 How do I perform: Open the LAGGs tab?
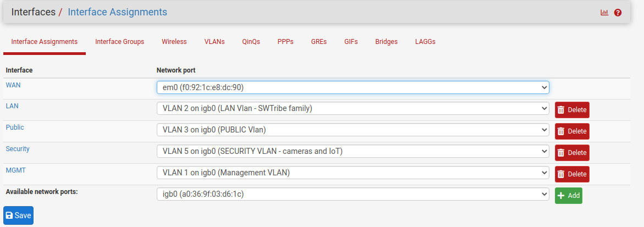[425, 41]
